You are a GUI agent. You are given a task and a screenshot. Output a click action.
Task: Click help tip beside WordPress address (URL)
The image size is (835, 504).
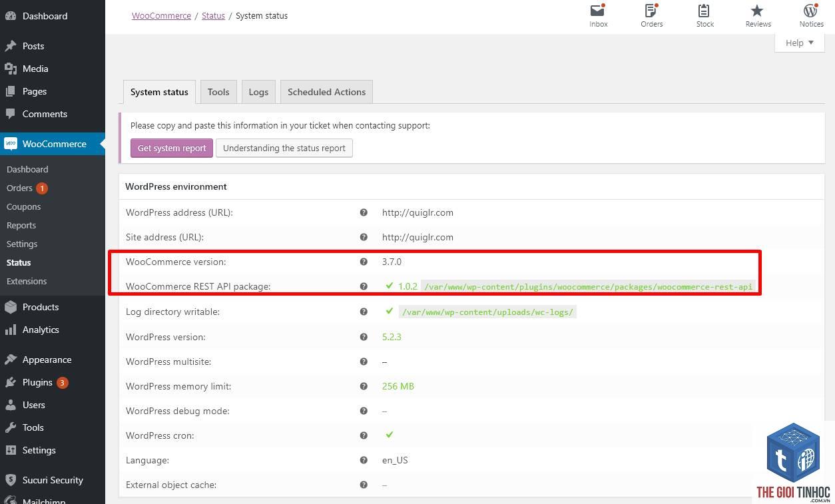[x=364, y=212]
